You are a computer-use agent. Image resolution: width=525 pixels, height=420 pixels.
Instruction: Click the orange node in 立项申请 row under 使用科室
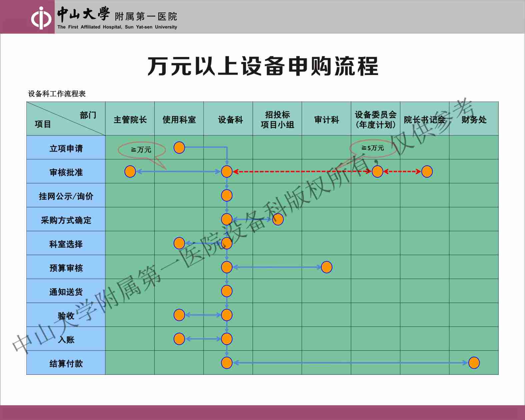click(x=179, y=147)
